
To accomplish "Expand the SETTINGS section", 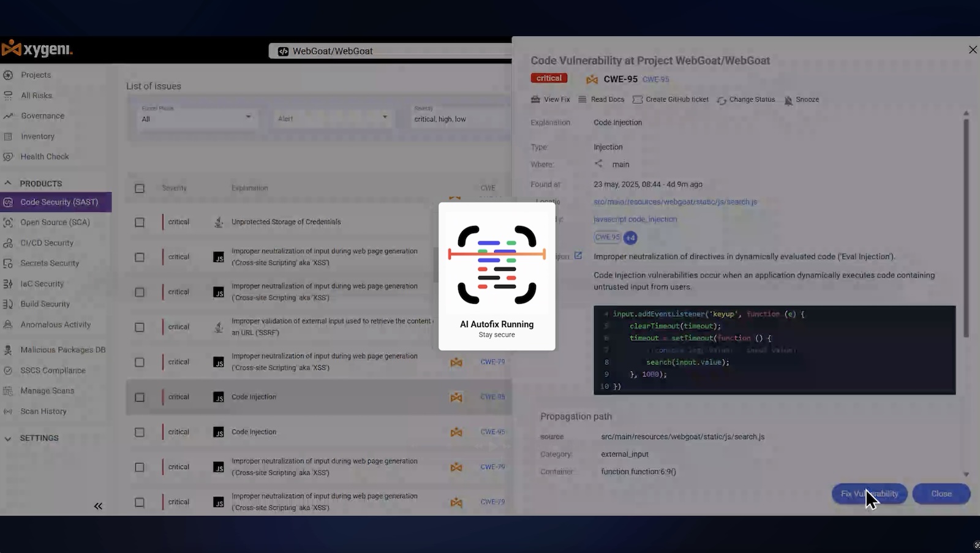I will (8, 438).
